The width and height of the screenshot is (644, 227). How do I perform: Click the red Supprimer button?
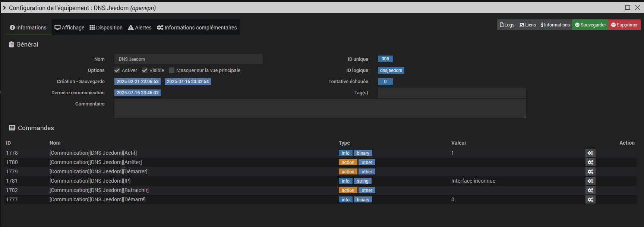click(x=624, y=25)
